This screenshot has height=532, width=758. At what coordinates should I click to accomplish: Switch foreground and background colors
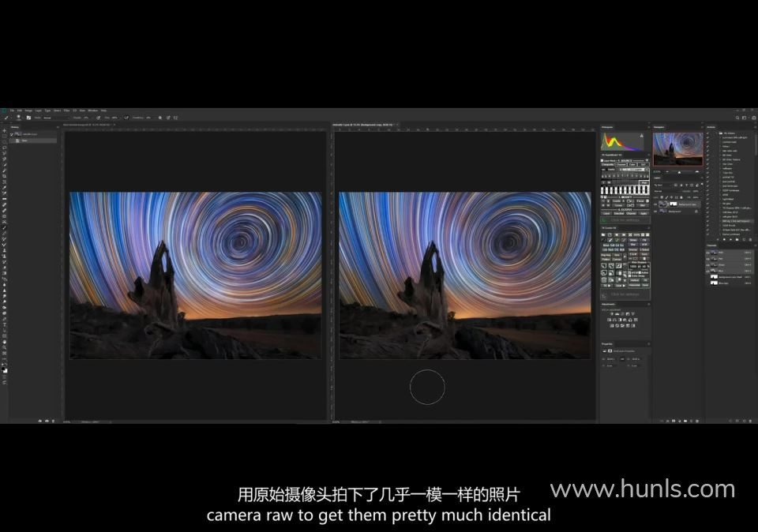[6, 364]
